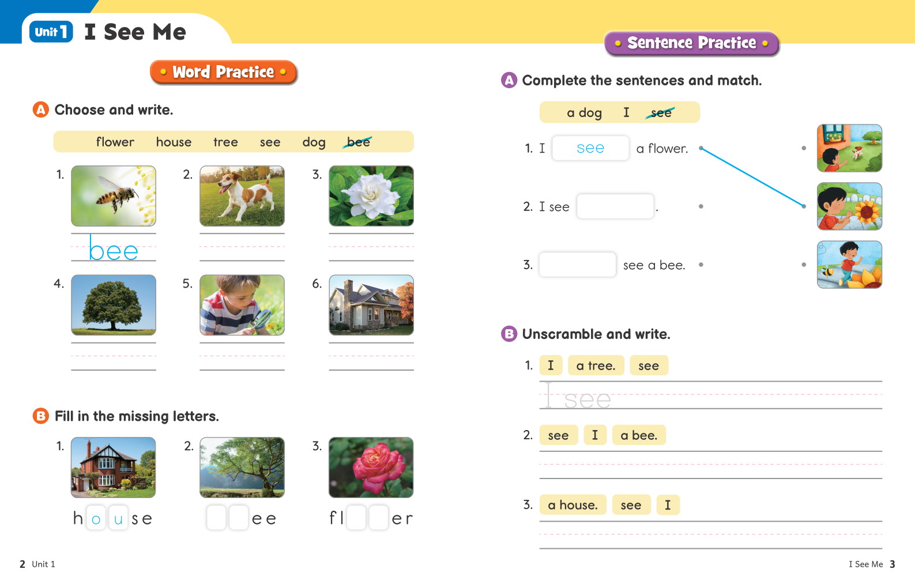The height and width of the screenshot is (588, 915).
Task: Select the "a tree." word tile
Action: [x=596, y=365]
